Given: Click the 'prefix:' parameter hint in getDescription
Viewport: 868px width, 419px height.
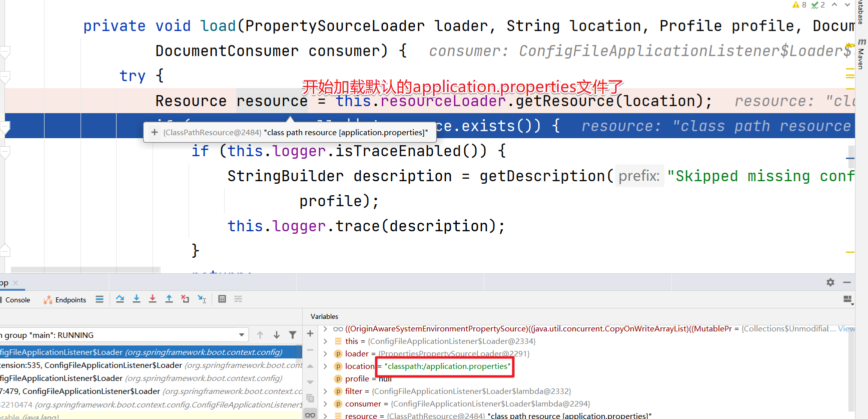Looking at the screenshot, I should click(639, 176).
